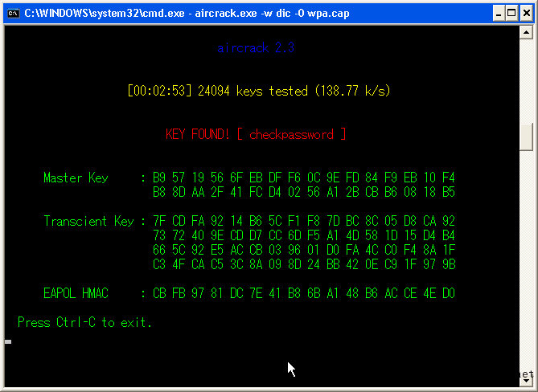Click '24094 keys tested' text

tap(253, 91)
